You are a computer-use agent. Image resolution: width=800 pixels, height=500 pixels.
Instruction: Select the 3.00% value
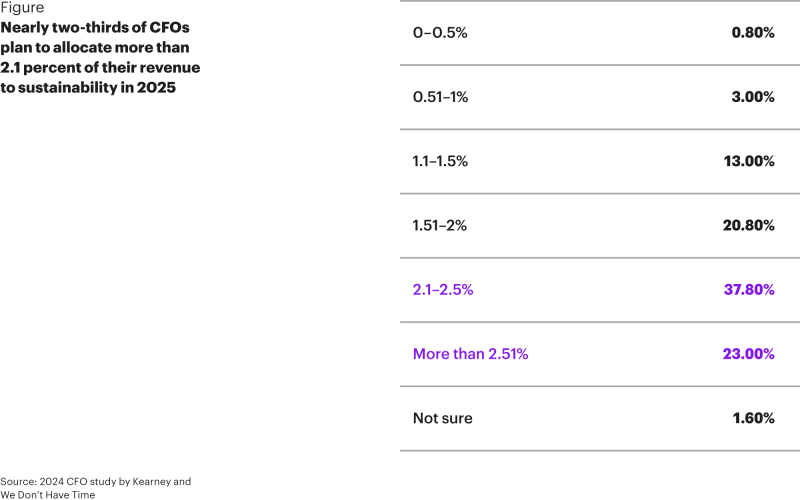753,97
